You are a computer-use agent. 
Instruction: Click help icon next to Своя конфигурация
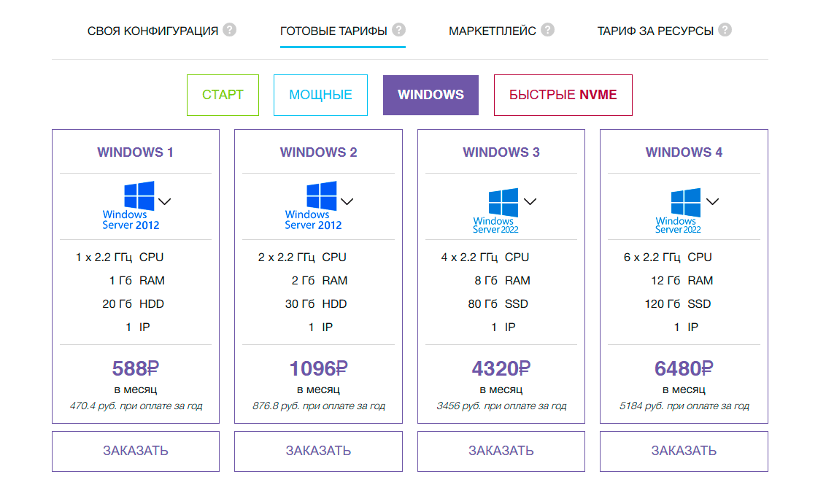click(230, 30)
